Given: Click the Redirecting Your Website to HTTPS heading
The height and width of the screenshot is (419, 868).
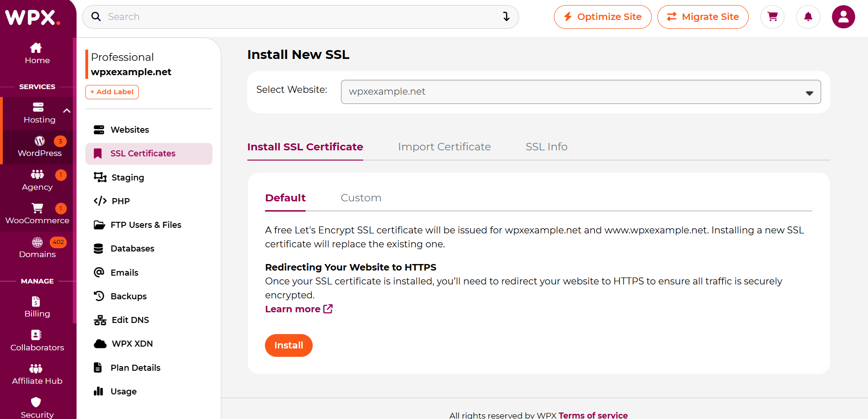Looking at the screenshot, I should tap(351, 267).
